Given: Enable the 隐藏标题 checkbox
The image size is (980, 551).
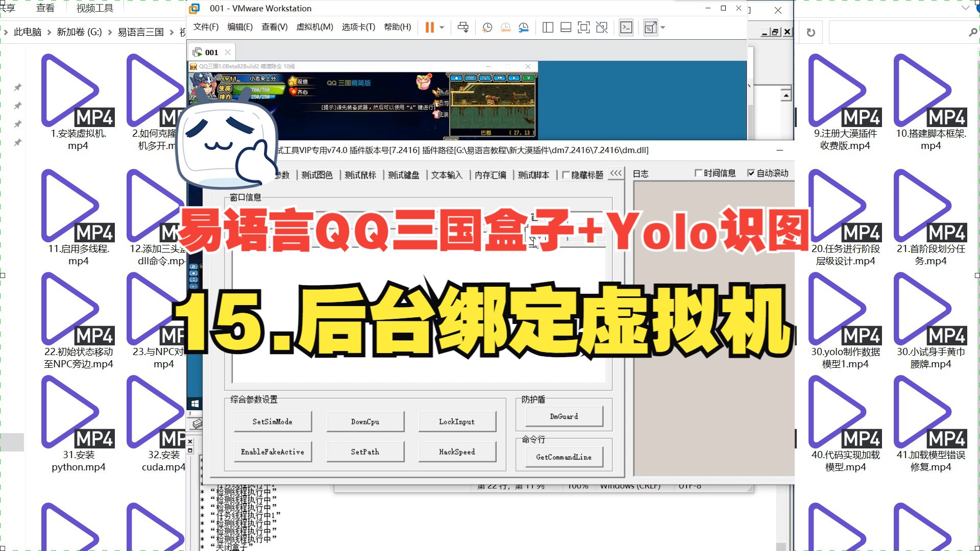Looking at the screenshot, I should [566, 175].
